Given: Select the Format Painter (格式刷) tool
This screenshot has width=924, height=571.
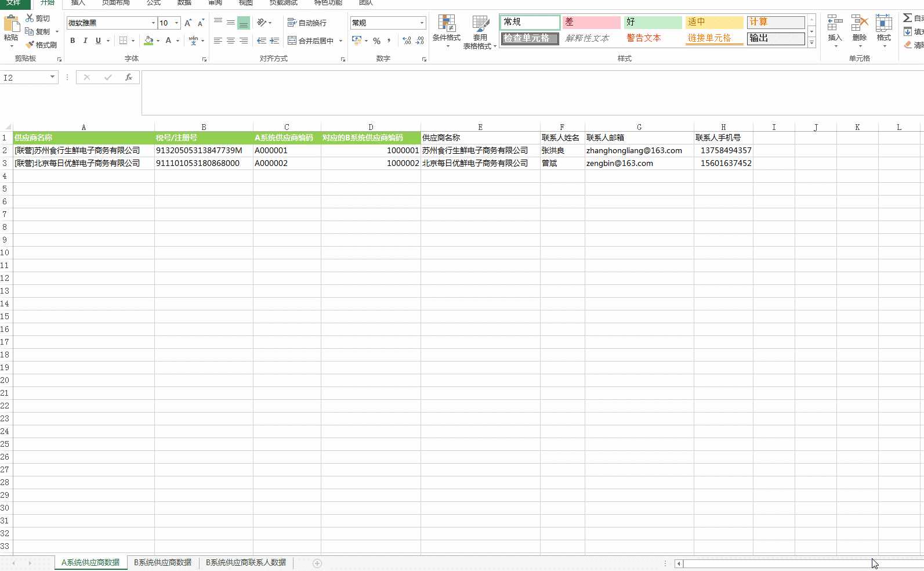Looking at the screenshot, I should pos(41,45).
